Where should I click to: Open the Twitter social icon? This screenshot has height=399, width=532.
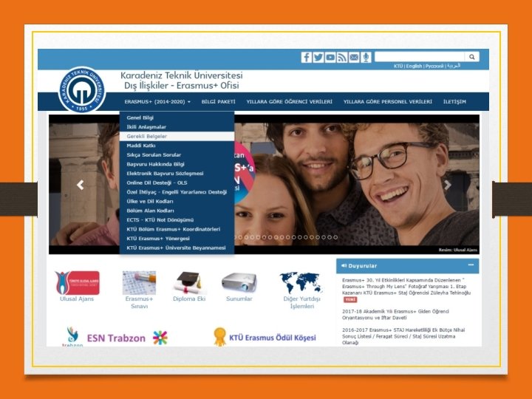coord(318,57)
